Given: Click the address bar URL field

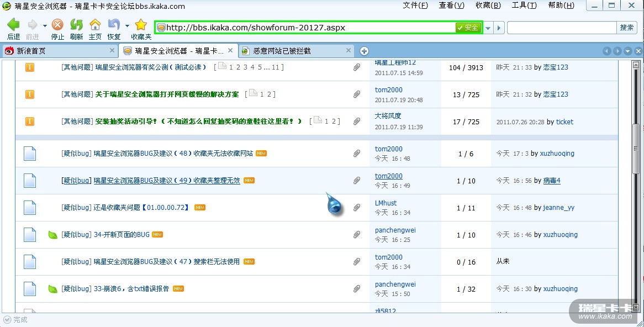Looking at the screenshot, I should click(x=310, y=28).
